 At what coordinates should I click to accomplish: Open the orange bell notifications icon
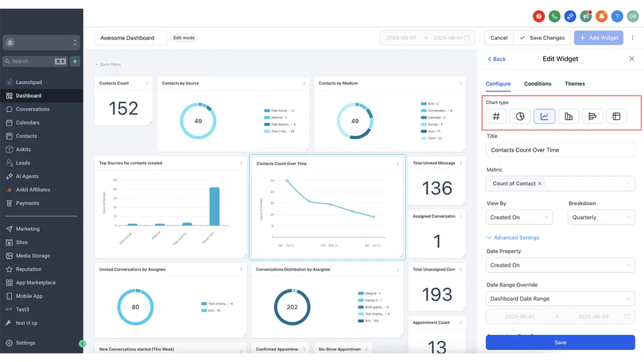pyautogui.click(x=602, y=16)
